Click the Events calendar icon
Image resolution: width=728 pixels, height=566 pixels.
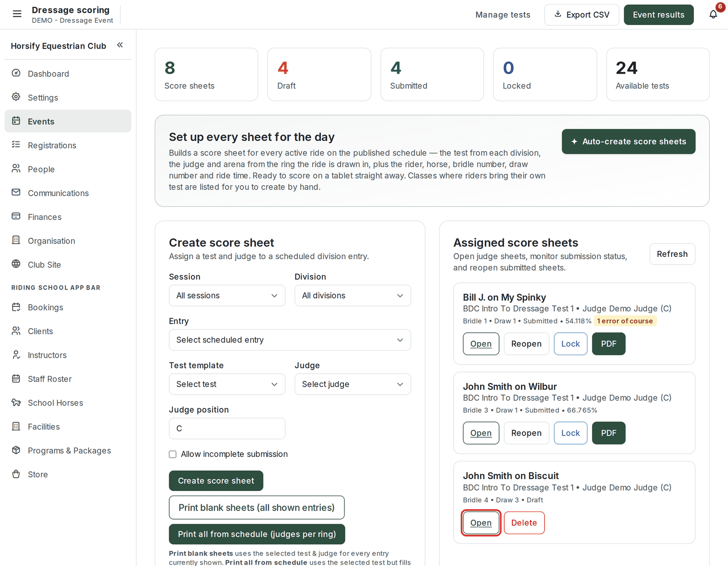[16, 121]
